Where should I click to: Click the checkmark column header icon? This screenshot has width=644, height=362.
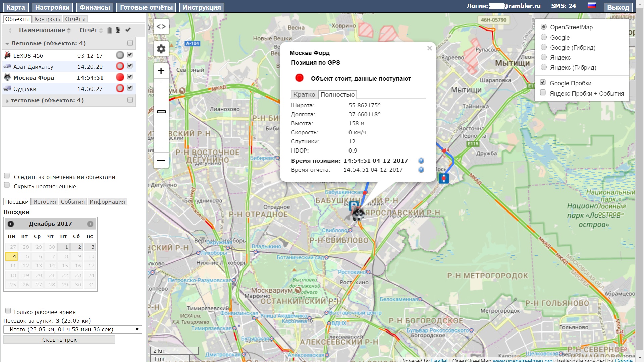pyautogui.click(x=128, y=30)
